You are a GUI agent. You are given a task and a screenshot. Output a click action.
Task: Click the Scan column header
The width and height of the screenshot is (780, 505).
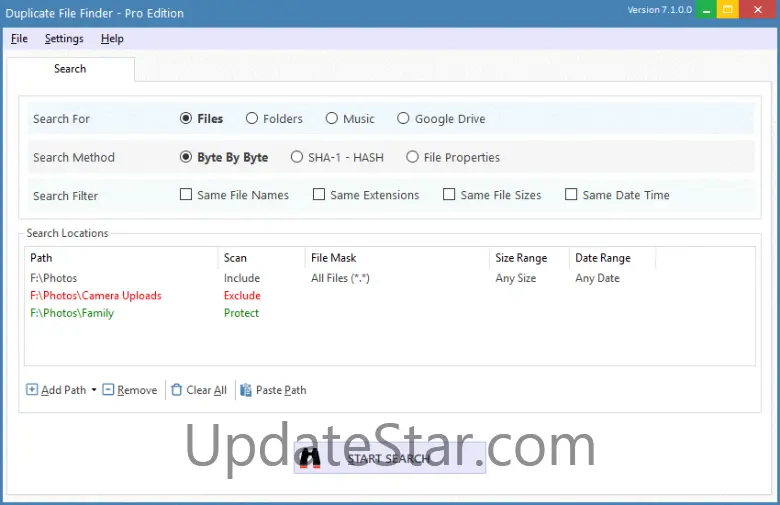(x=261, y=258)
